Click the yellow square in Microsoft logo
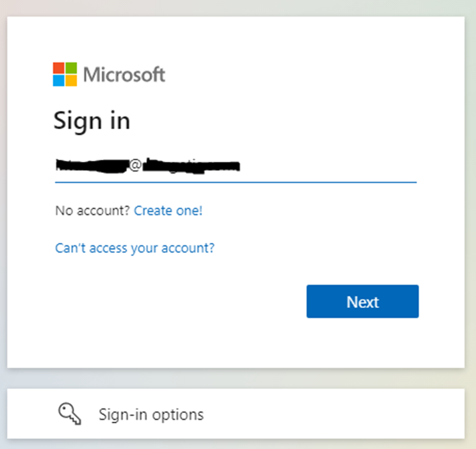Viewport: 476px width, 449px height. click(x=71, y=80)
